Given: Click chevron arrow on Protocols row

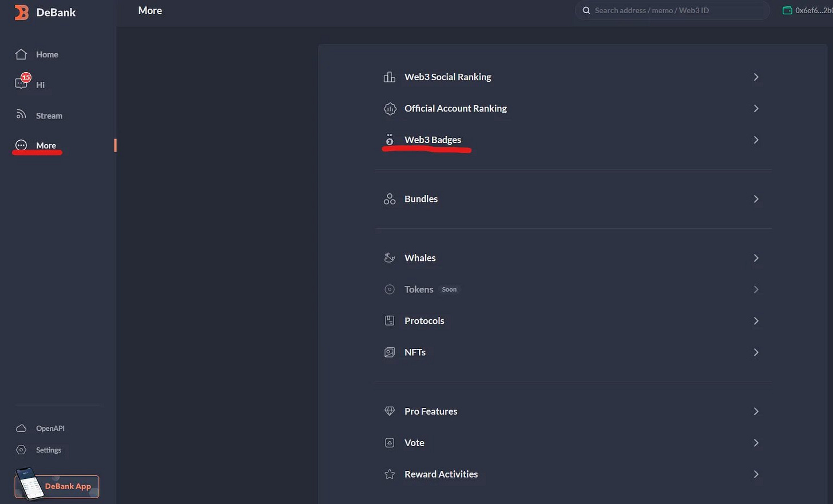Looking at the screenshot, I should point(756,320).
